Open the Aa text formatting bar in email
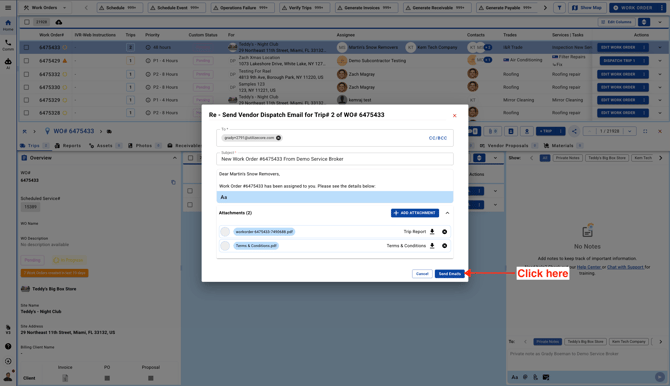Image resolution: width=670 pixels, height=386 pixels. pyautogui.click(x=335, y=197)
